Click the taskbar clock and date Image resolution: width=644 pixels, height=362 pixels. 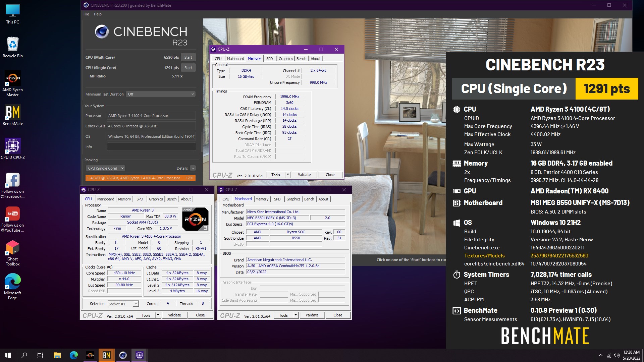pyautogui.click(x=631, y=355)
